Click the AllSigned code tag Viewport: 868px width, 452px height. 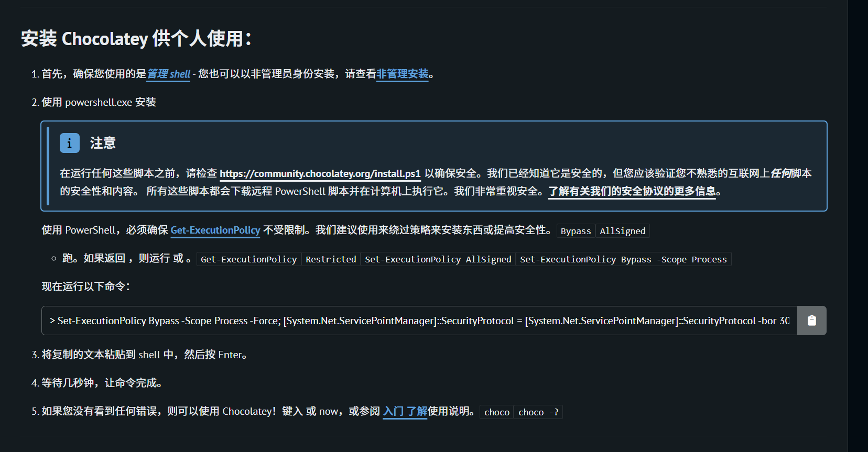[x=623, y=231]
